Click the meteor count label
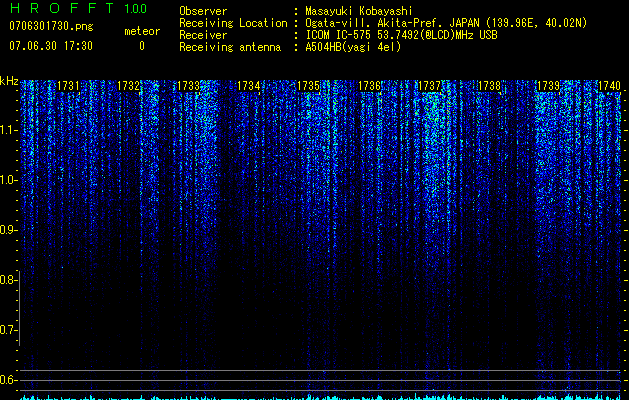 (142, 31)
